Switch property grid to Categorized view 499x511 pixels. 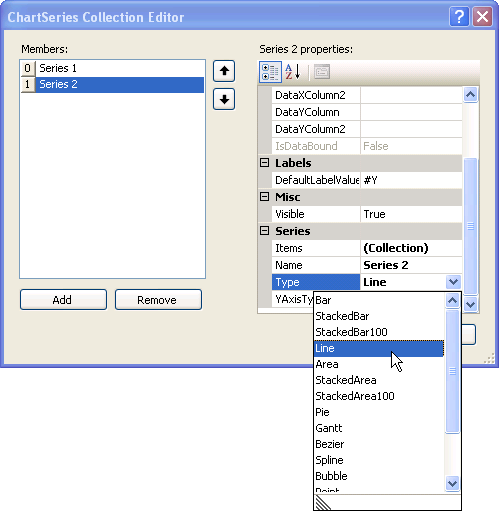pos(270,72)
